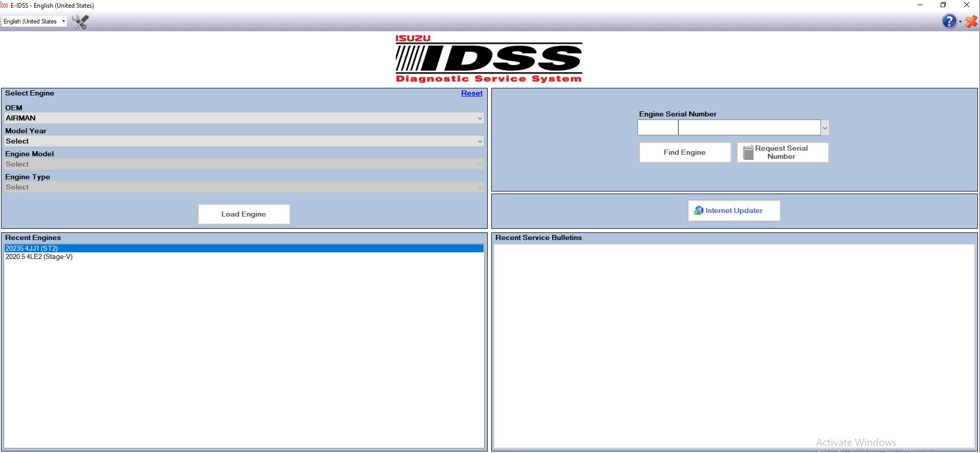Open the Model Year dropdown
Image resolution: width=980 pixels, height=453 pixels.
pyautogui.click(x=244, y=141)
